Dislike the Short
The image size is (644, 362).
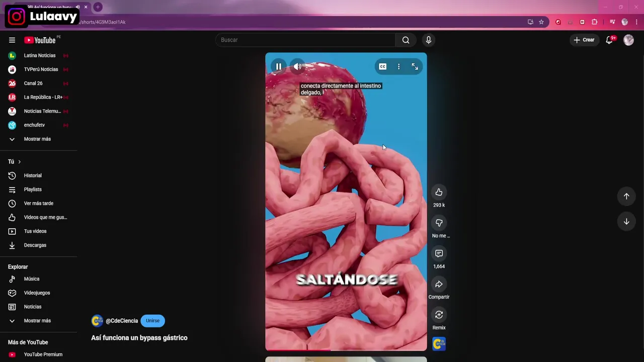coord(439,223)
